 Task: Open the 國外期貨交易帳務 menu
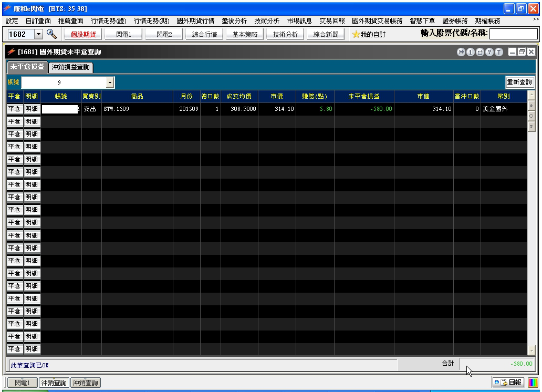377,21
